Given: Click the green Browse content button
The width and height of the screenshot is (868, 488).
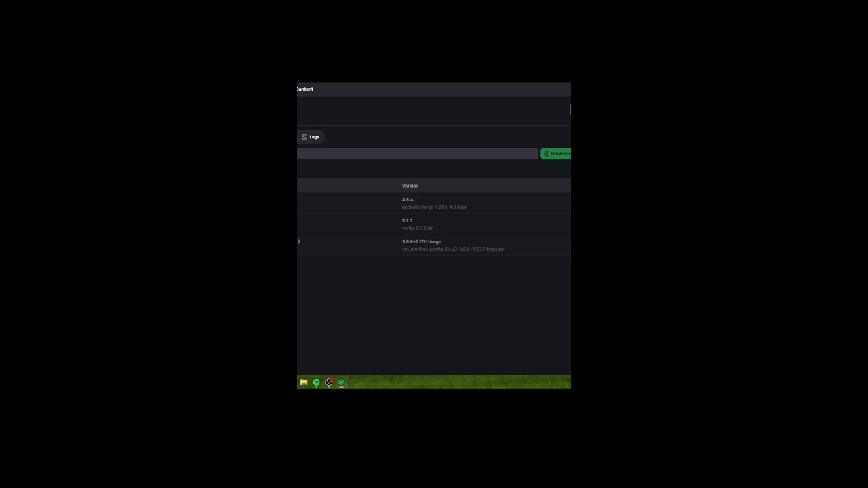Looking at the screenshot, I should tap(556, 154).
